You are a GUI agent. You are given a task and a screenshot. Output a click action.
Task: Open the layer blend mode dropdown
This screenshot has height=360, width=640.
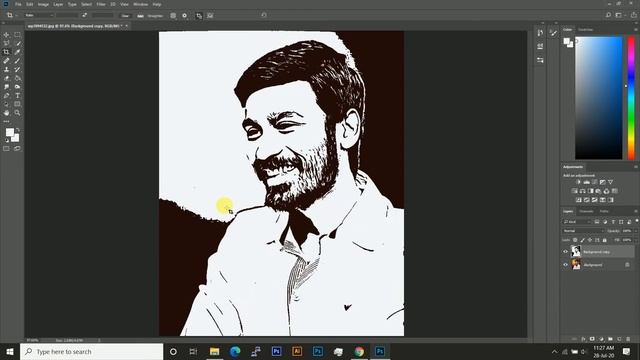pyautogui.click(x=582, y=231)
